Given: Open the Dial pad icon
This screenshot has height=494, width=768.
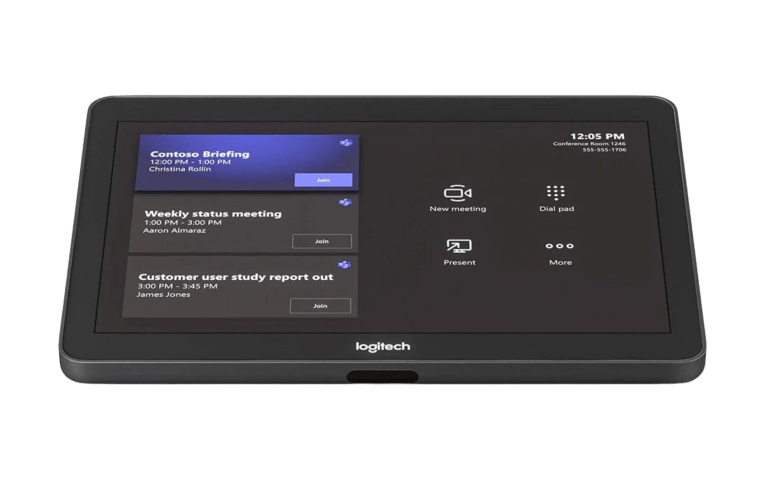Looking at the screenshot, I should [555, 192].
